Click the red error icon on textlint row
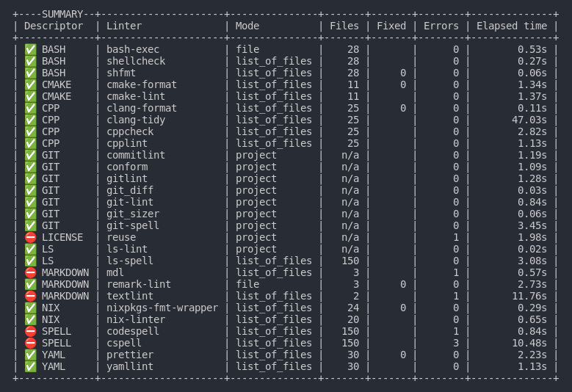Viewport: 572px width, 392px height. pyautogui.click(x=30, y=296)
